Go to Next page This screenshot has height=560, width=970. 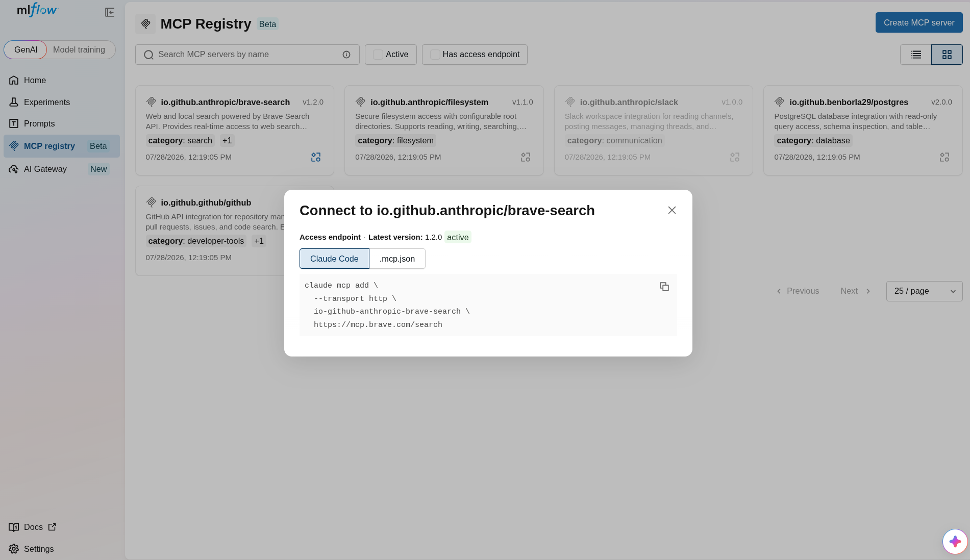856,291
